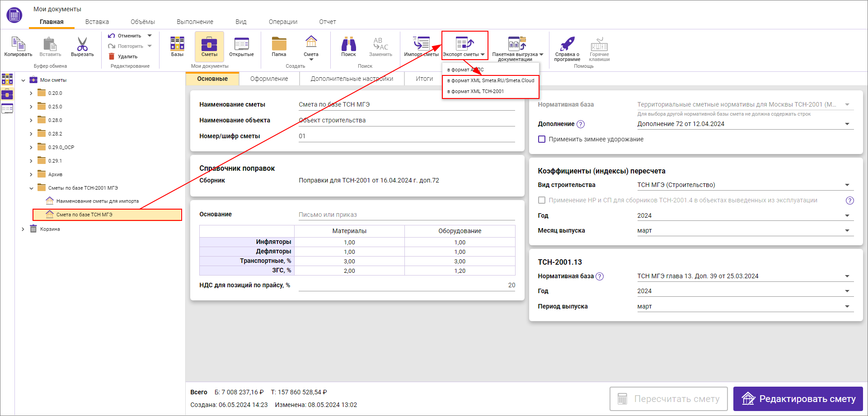This screenshot has height=416, width=868.
Task: Switch to the Выполнение ribbon tab
Action: click(195, 22)
